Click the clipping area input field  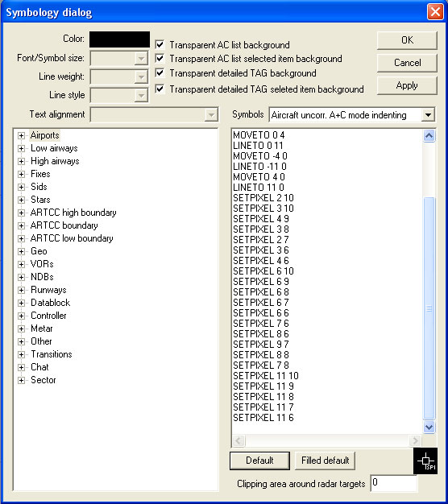(x=394, y=483)
